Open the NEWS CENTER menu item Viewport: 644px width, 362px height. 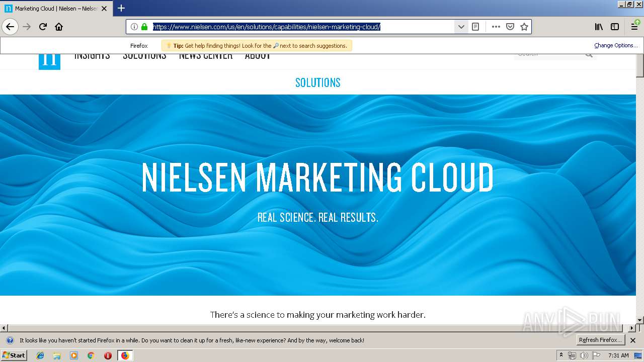pyautogui.click(x=206, y=55)
